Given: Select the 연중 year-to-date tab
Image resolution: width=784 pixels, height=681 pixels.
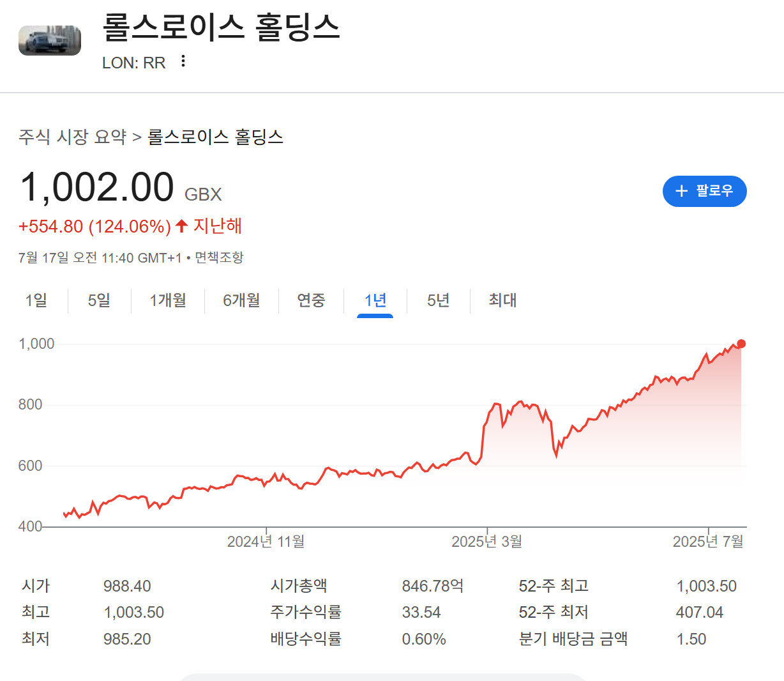Looking at the screenshot, I should click(x=311, y=300).
